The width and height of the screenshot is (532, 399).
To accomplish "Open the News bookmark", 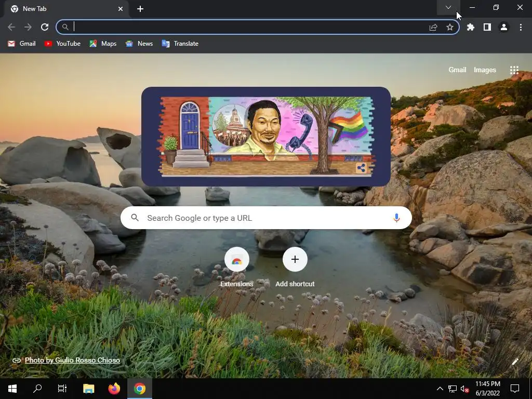I will pyautogui.click(x=139, y=44).
